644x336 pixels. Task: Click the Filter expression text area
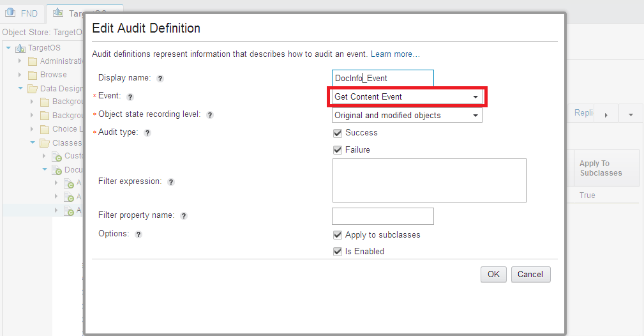click(429, 181)
